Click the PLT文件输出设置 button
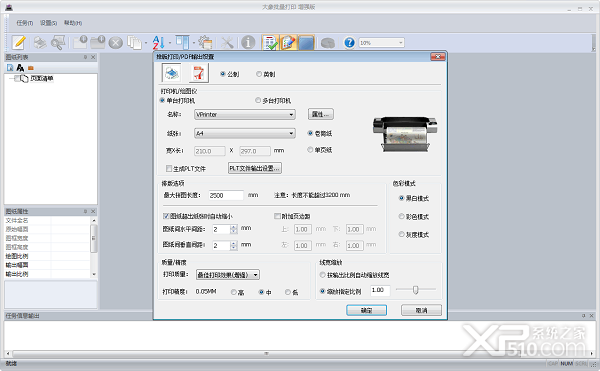 pos(255,168)
